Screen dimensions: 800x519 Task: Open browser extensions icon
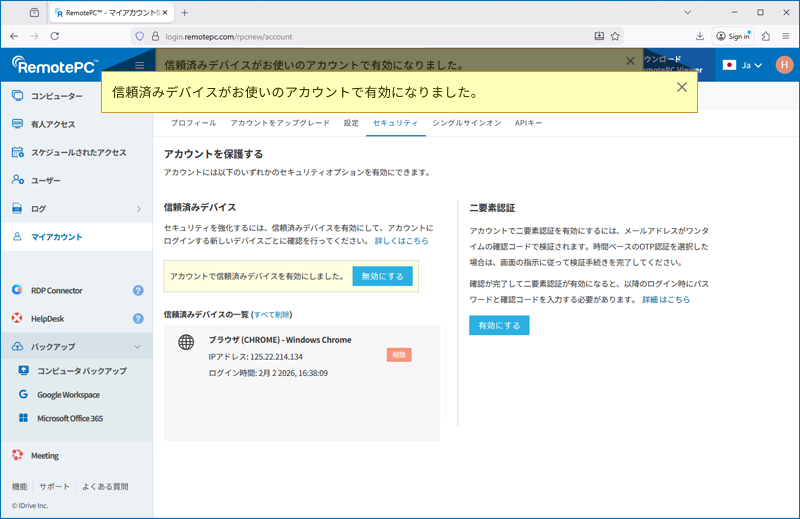coord(765,36)
